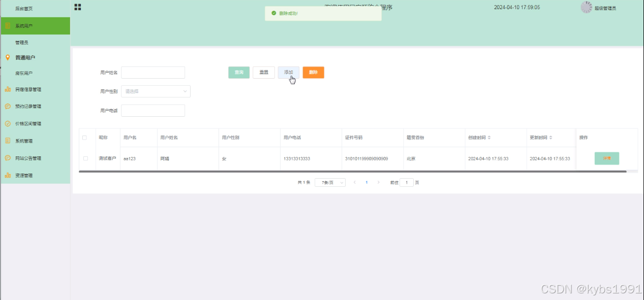Select 系统用户 menu item
644x300 pixels.
click(35, 25)
